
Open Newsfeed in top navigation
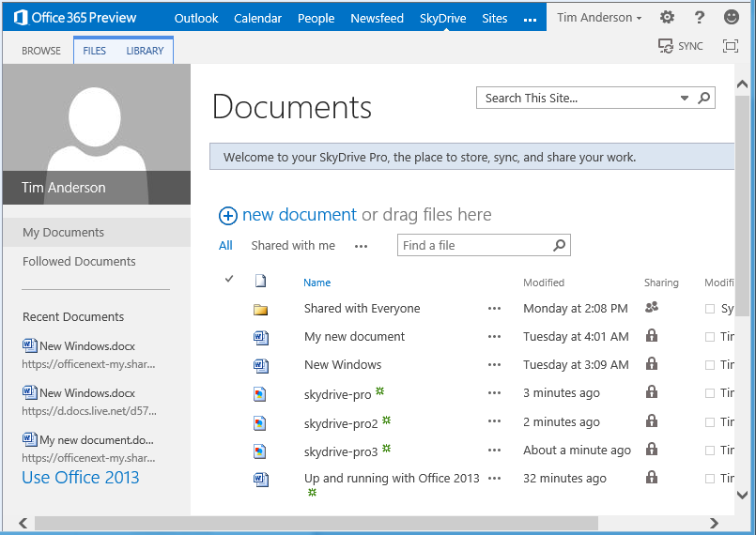click(377, 19)
